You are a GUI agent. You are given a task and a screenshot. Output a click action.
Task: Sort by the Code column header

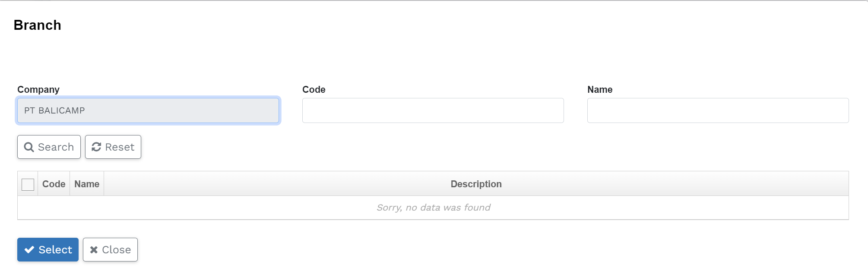click(x=54, y=184)
